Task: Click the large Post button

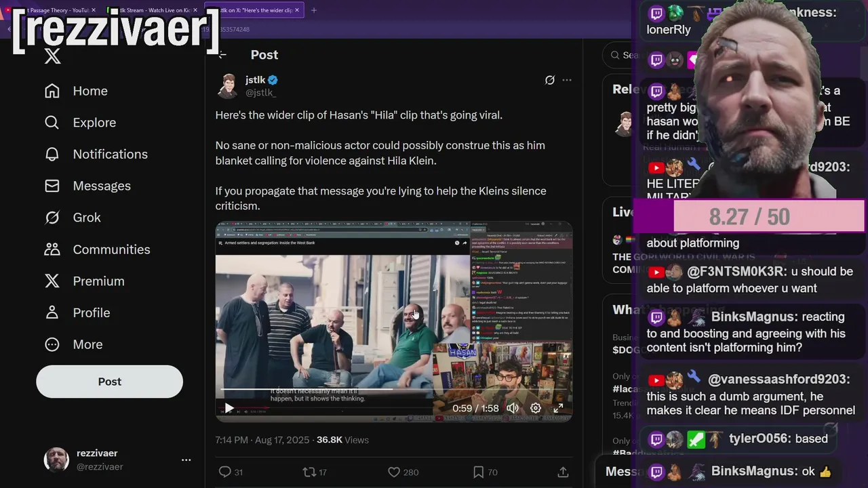Action: pyautogui.click(x=109, y=382)
